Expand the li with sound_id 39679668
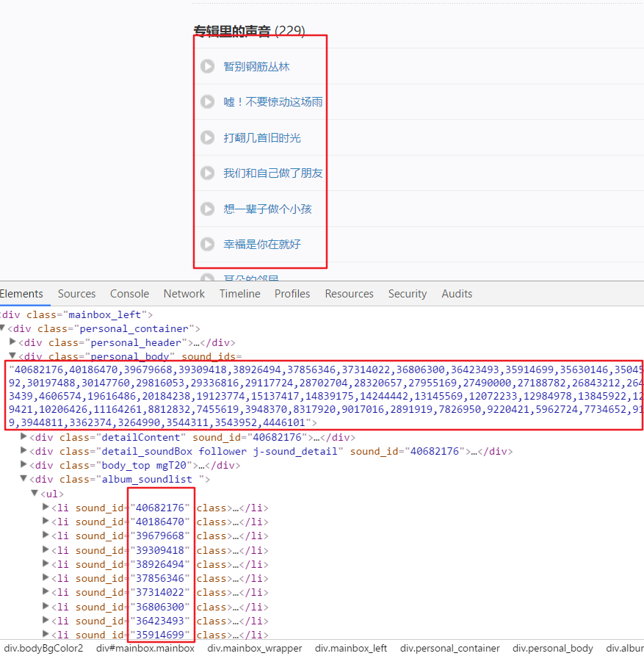This screenshot has height=656, width=644. (x=46, y=535)
